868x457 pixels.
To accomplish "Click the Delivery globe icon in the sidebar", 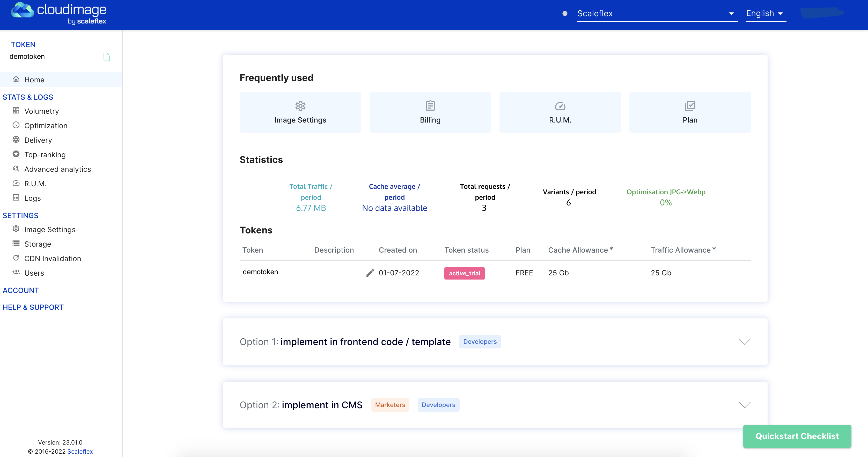I will (x=16, y=140).
